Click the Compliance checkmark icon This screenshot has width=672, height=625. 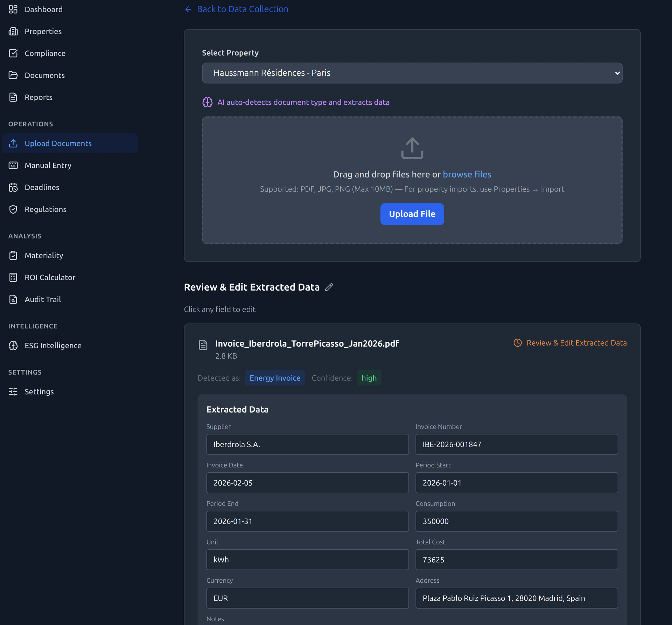point(13,53)
